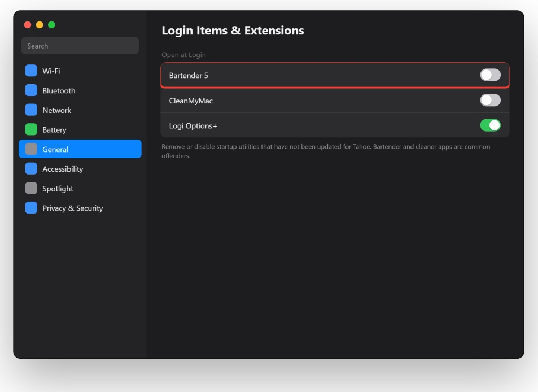Click the Bluetooth sidebar icon
Screen dimensions: 538x392
31,90
